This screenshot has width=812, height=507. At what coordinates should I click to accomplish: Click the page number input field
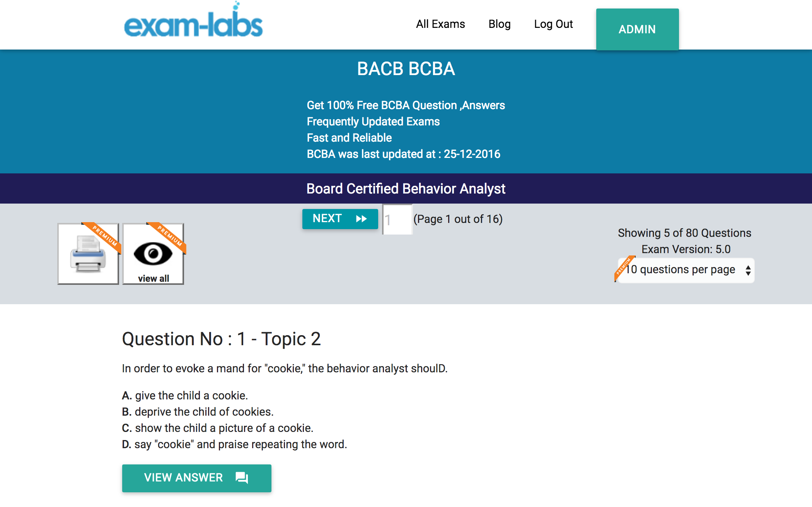click(397, 219)
